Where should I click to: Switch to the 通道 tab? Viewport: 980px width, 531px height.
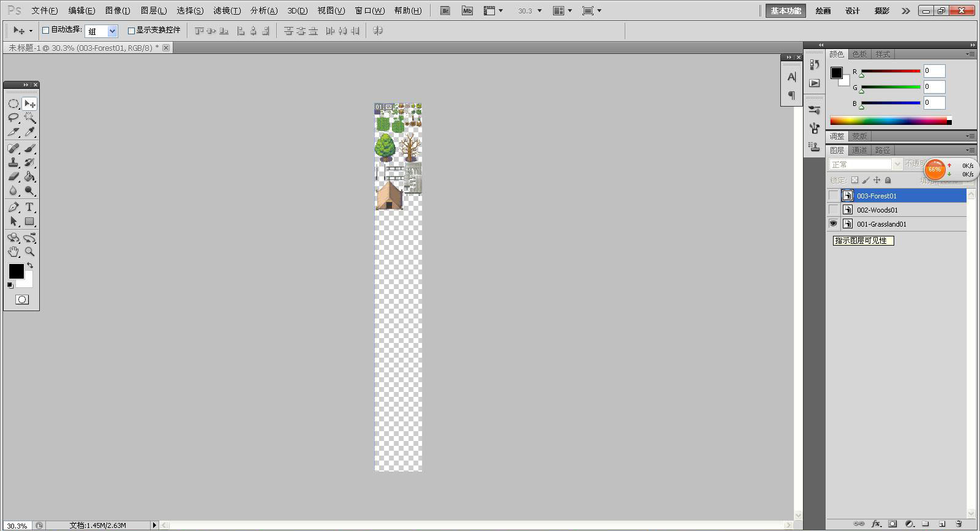click(859, 150)
